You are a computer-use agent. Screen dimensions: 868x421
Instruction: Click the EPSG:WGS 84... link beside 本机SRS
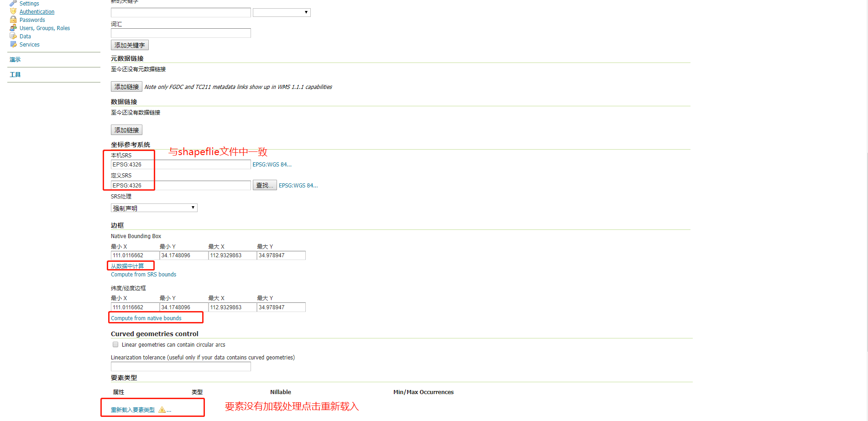point(272,164)
